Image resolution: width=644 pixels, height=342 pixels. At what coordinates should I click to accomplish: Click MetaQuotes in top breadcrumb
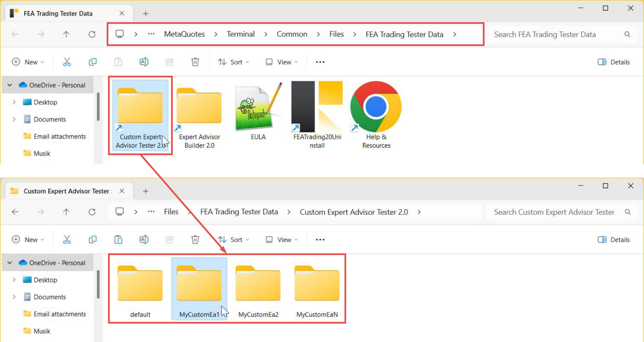[x=184, y=34]
